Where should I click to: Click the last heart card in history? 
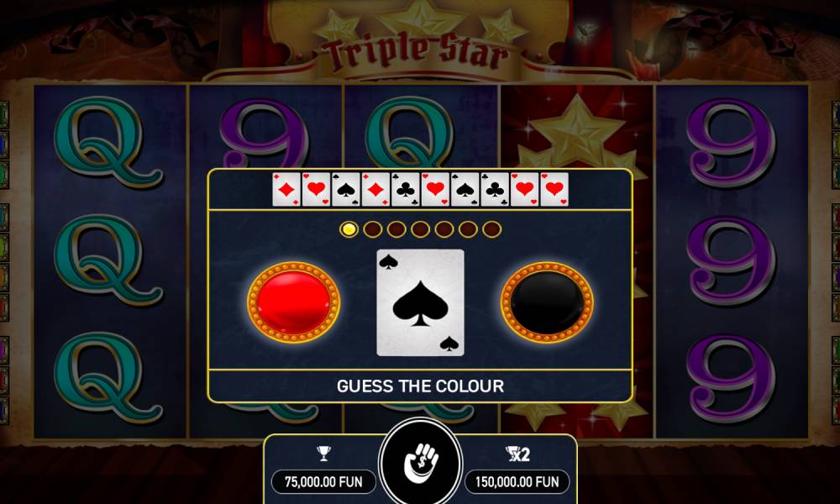554,190
